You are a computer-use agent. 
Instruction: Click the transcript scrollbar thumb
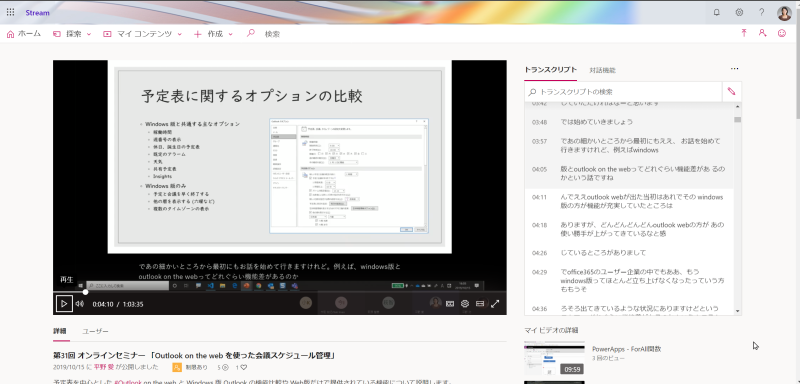(x=737, y=119)
